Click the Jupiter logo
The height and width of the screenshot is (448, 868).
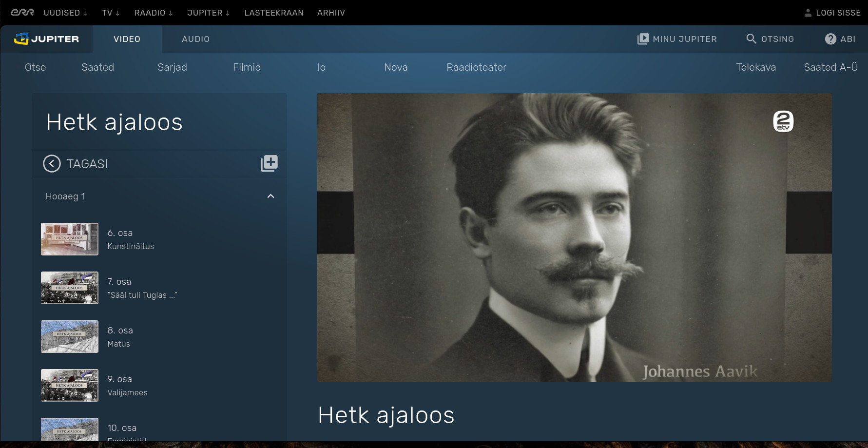tap(47, 39)
